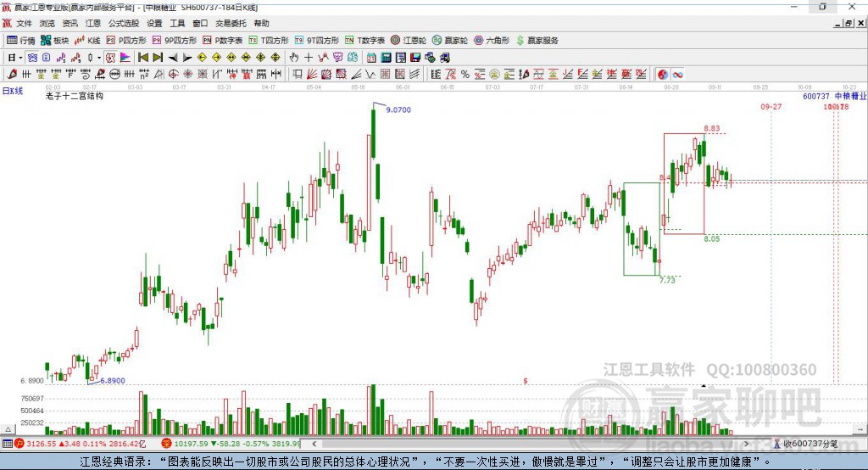Viewport: 868px width, 470px height.
Task: Open the T四方形 tool
Action: [x=269, y=41]
